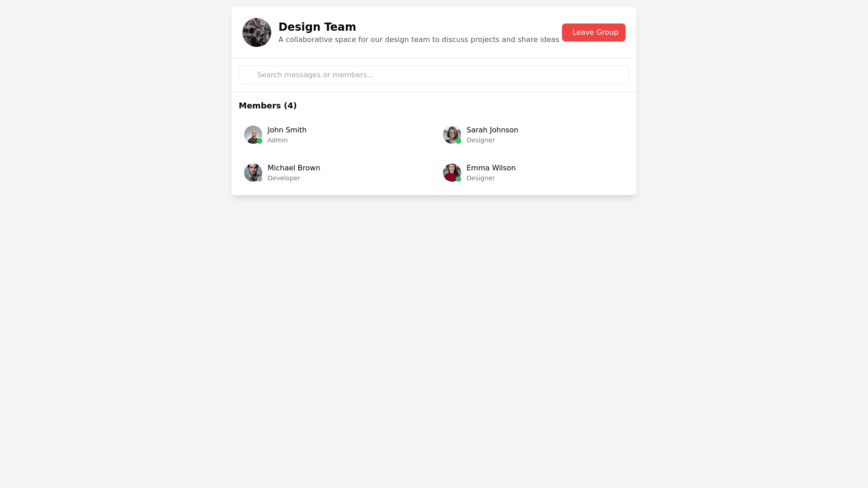Image resolution: width=868 pixels, height=488 pixels.
Task: Select the Sarah Johnson name label
Action: click(x=492, y=130)
